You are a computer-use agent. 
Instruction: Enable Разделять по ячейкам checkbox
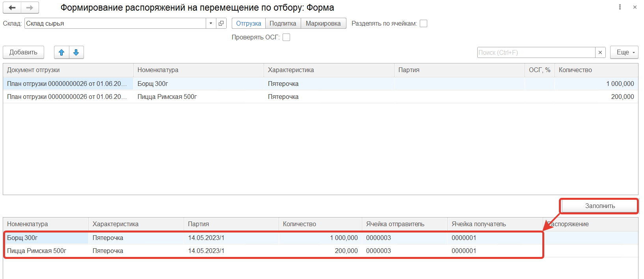[424, 24]
